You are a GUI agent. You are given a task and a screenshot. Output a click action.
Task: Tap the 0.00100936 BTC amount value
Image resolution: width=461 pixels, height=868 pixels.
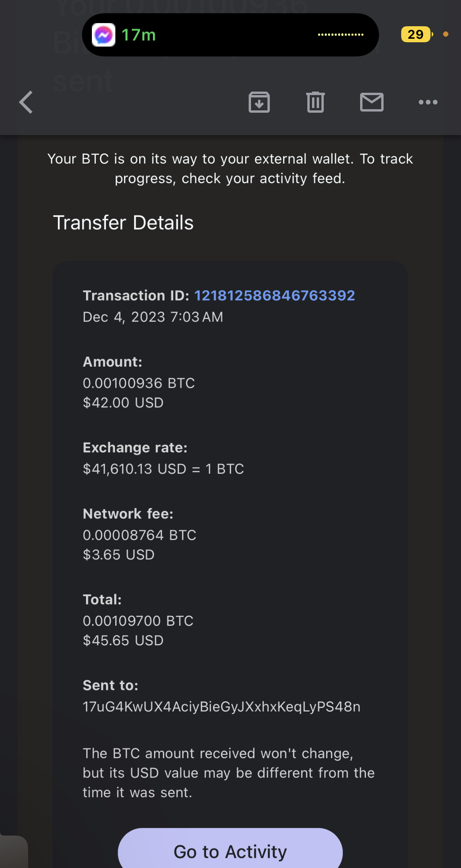[139, 383]
